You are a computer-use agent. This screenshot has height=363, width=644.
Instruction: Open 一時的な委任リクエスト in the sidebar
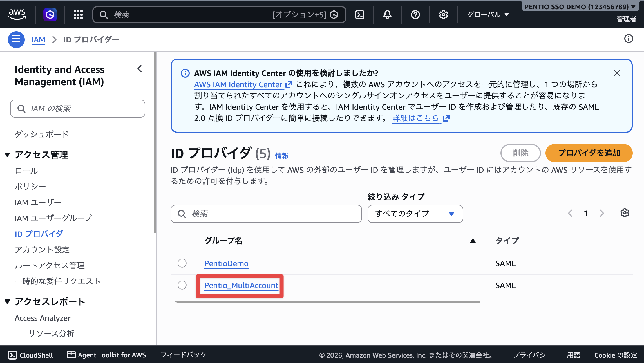pos(57,281)
